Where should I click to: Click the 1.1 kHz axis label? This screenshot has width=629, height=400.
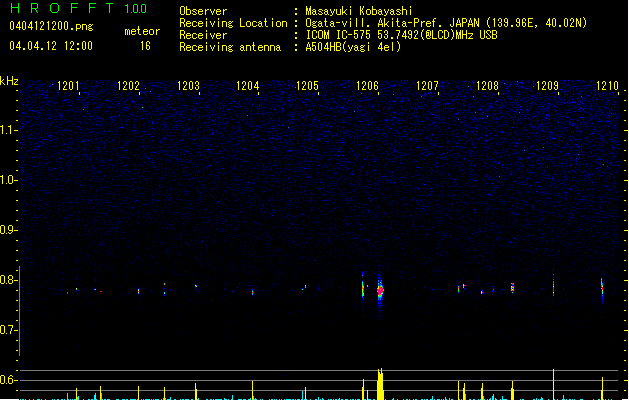coord(8,130)
